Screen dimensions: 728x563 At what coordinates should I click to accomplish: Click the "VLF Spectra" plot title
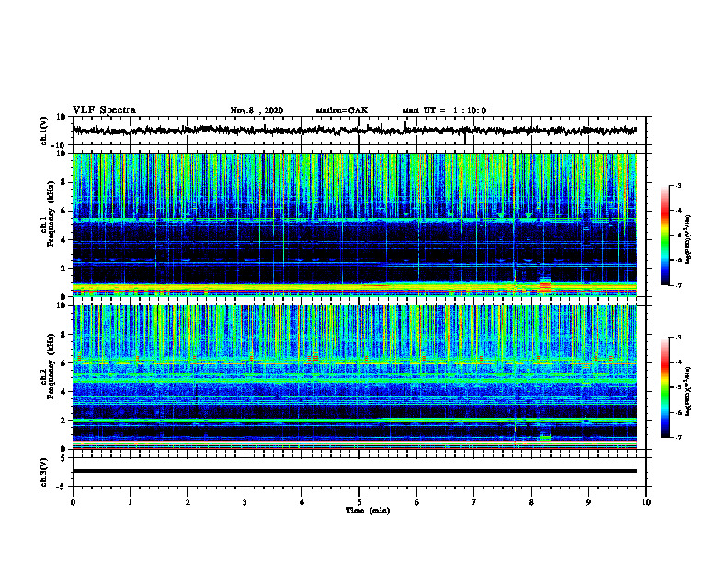click(x=104, y=110)
